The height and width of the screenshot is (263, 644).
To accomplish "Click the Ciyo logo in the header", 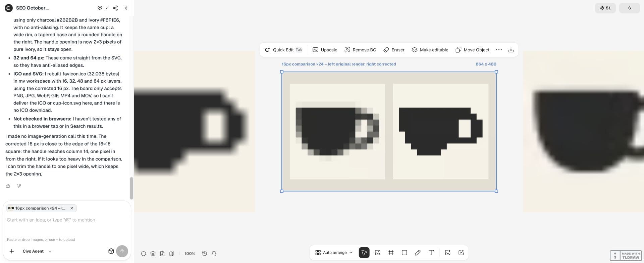I will click(x=9, y=8).
